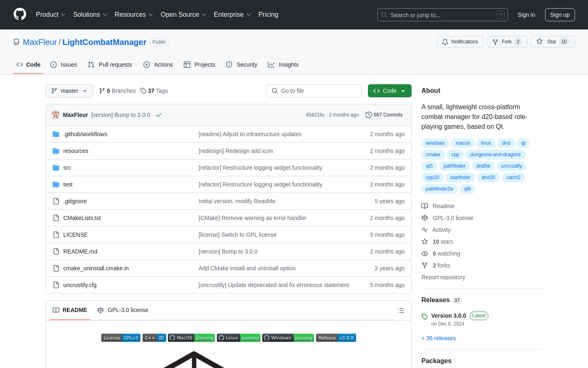The height and width of the screenshot is (368, 588).
Task: Click the GitHub logo icon
Action: pos(20,14)
